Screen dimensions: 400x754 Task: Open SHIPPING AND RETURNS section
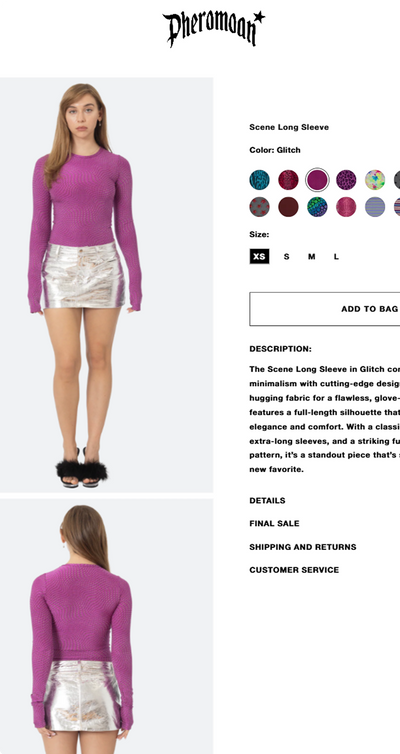click(303, 547)
